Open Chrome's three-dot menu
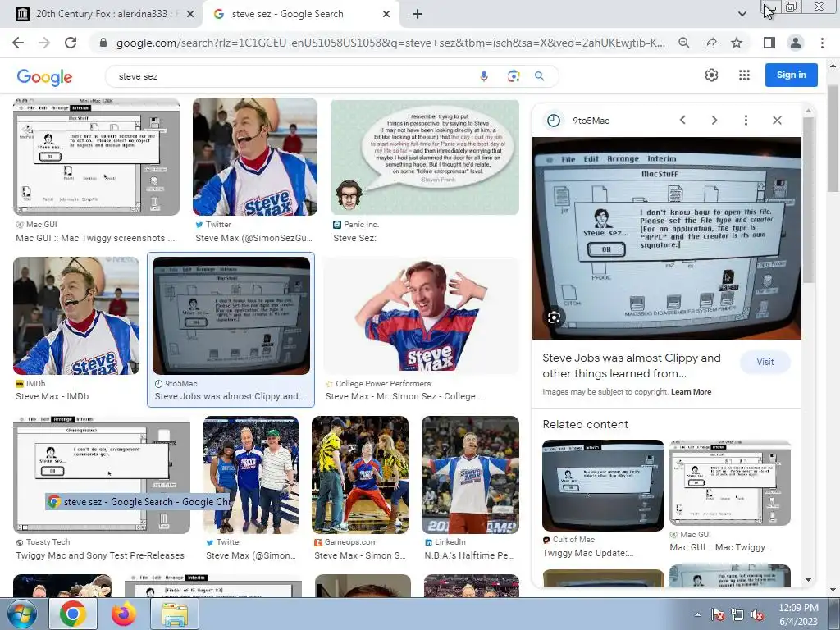This screenshot has height=630, width=840. 822,43
